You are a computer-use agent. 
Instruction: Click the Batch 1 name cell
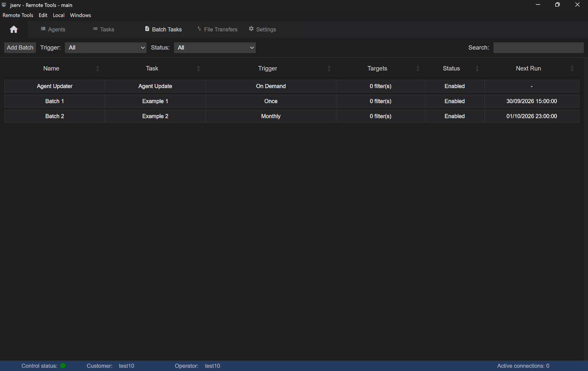pos(55,101)
